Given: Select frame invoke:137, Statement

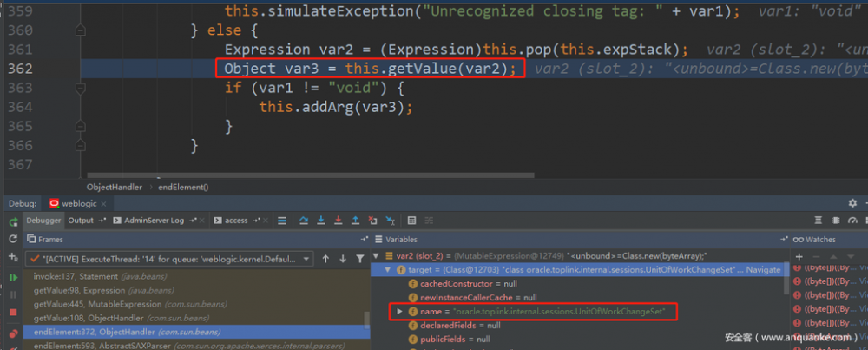Looking at the screenshot, I should tap(196, 276).
